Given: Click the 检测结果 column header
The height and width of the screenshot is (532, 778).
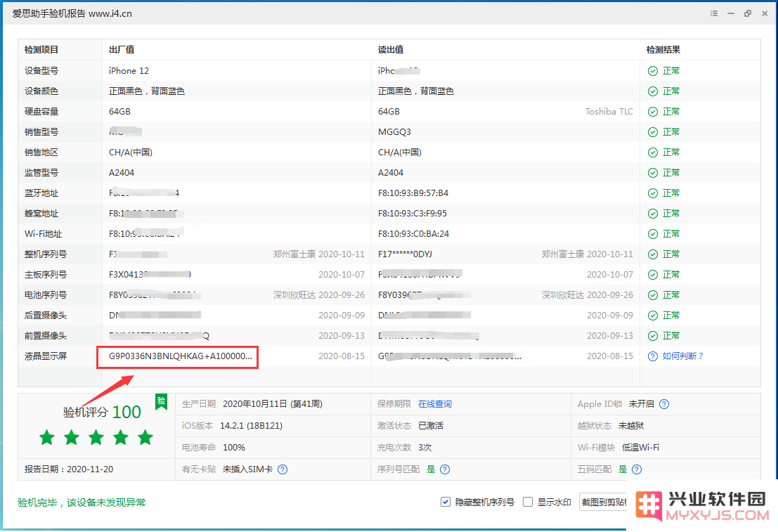Looking at the screenshot, I should (x=663, y=50).
